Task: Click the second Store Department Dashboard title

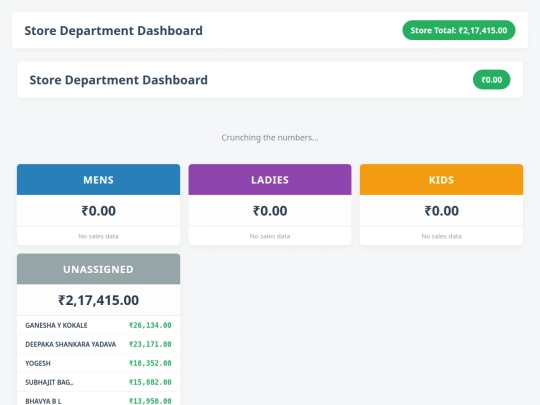Action: click(118, 80)
